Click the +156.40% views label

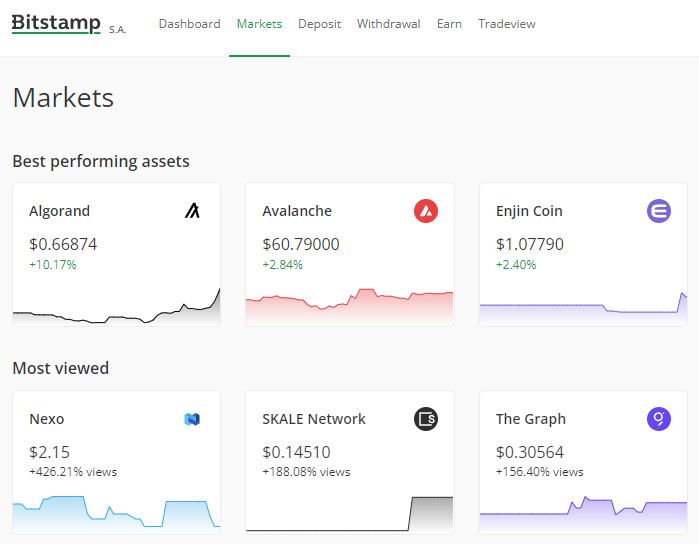(539, 472)
